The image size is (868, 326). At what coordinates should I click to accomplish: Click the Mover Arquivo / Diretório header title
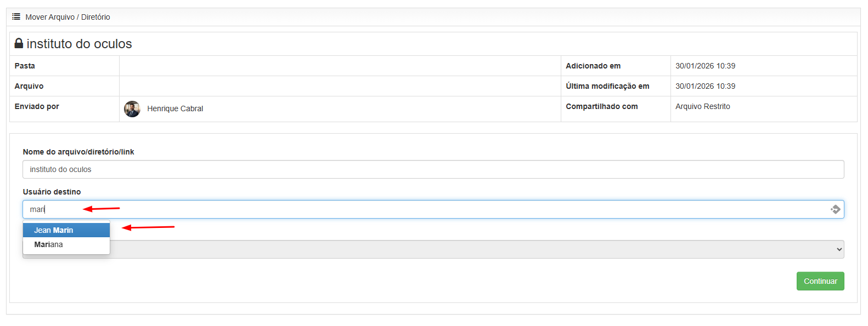67,17
